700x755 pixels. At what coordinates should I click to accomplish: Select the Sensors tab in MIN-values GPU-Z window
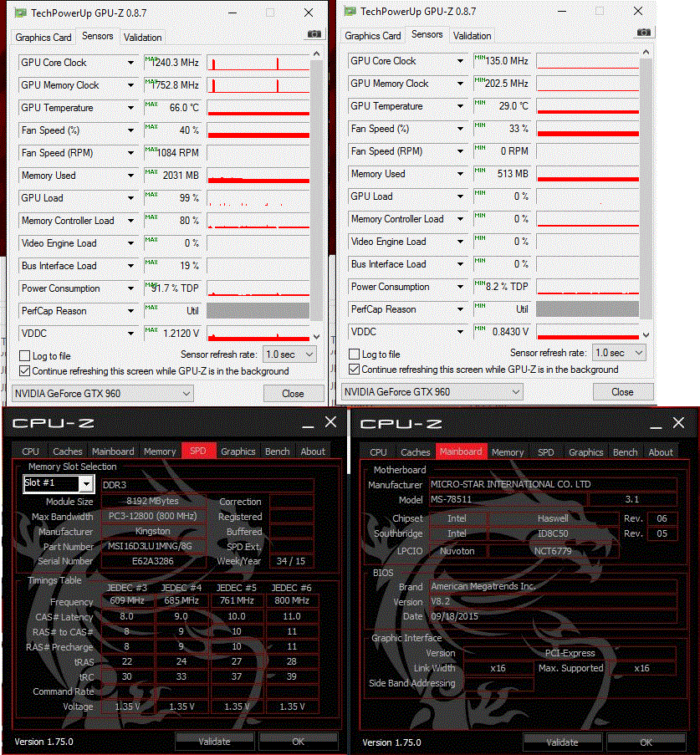(x=427, y=34)
